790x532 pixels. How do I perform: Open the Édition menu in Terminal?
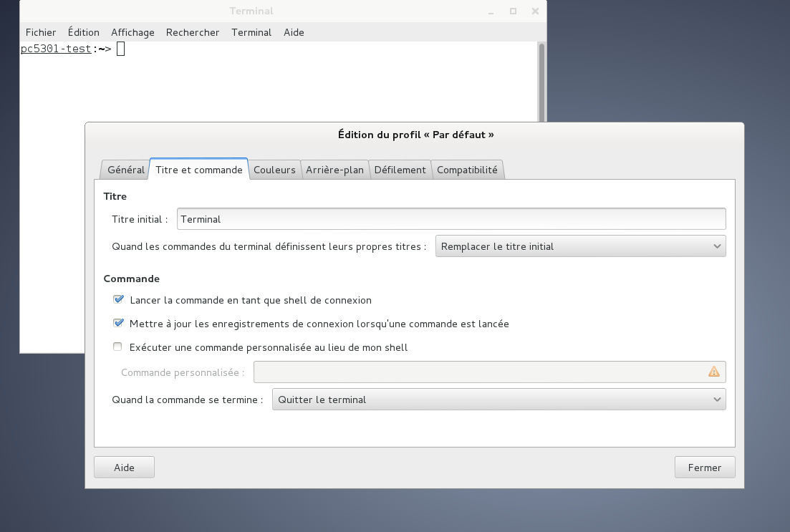tap(84, 32)
